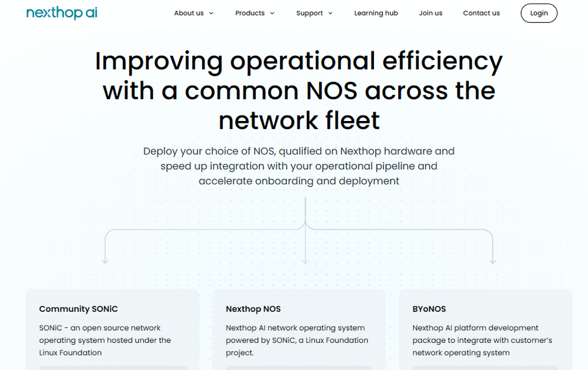Open the Join us page
This screenshot has height=370, width=588.
tap(430, 13)
